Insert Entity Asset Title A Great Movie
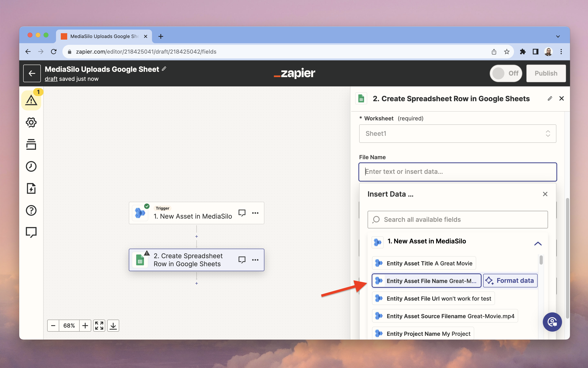This screenshot has width=588, height=368. [x=424, y=263]
